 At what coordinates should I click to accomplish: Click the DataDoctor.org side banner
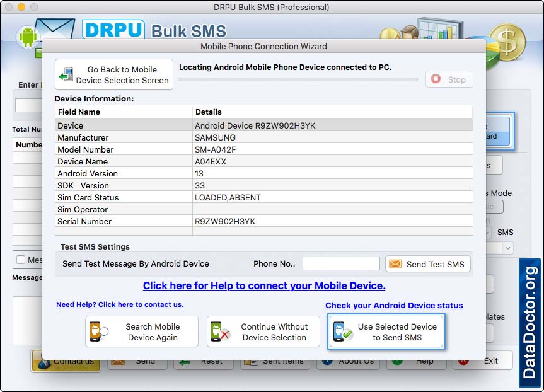pos(530,323)
